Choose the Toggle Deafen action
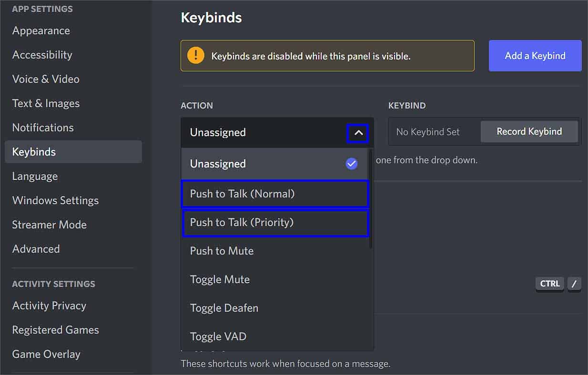The width and height of the screenshot is (588, 375). 275,308
